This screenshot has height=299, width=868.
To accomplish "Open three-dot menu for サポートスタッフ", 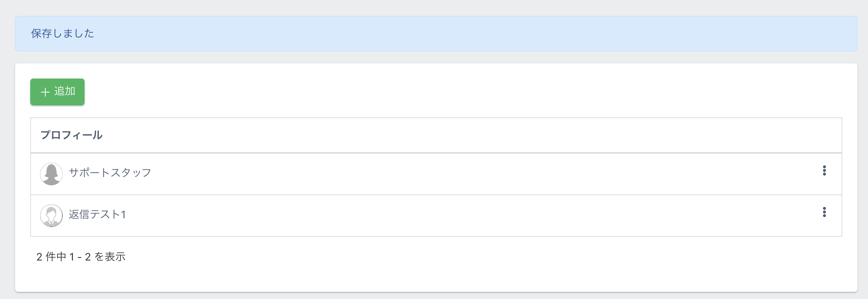I will pyautogui.click(x=824, y=171).
